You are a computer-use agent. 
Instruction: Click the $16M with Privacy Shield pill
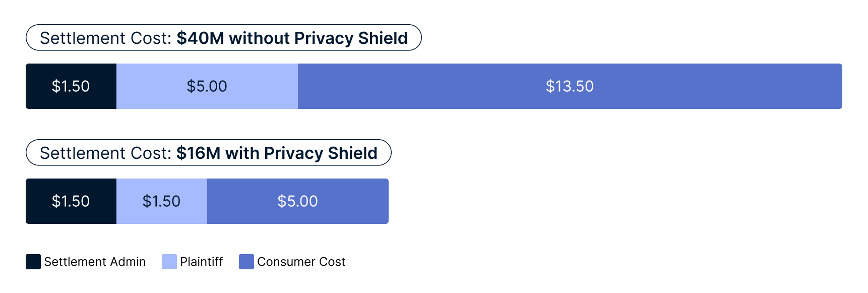coord(209,152)
